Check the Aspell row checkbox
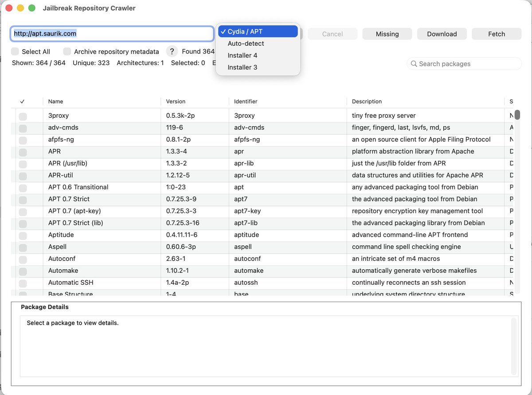The image size is (532, 395). [x=23, y=248]
